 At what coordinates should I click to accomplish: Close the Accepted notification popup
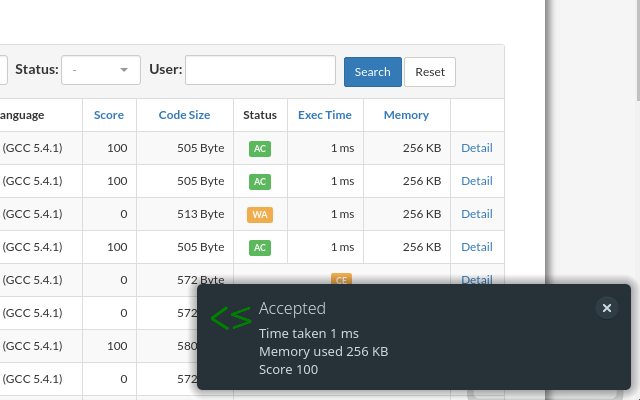[x=607, y=308]
